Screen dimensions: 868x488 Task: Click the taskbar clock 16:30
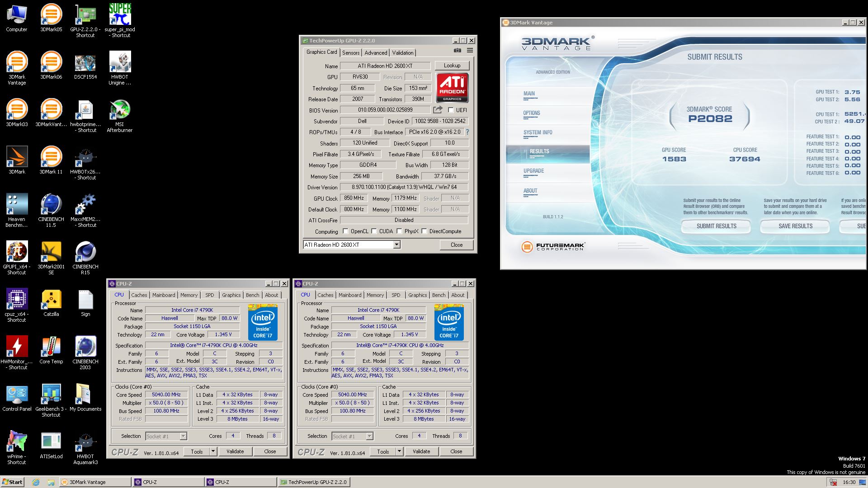(849, 482)
